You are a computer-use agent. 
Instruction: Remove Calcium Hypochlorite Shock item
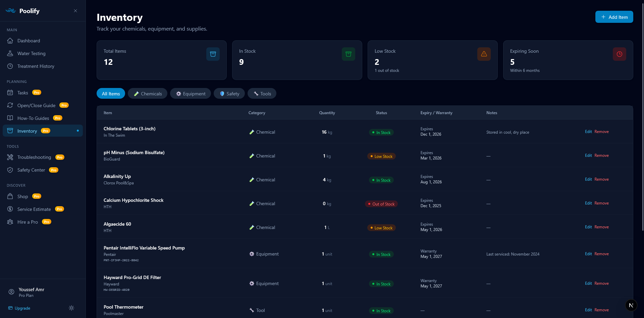click(601, 203)
